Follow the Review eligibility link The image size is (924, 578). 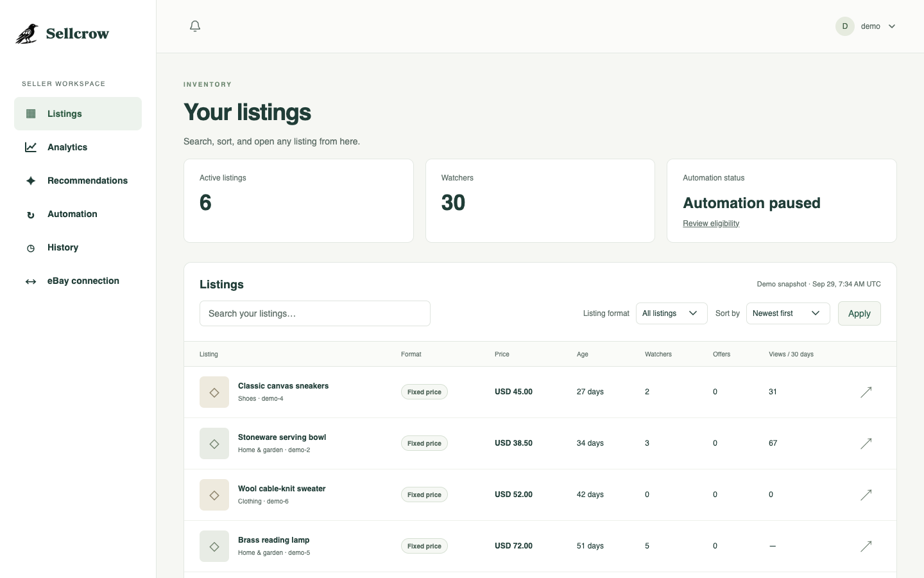tap(711, 223)
